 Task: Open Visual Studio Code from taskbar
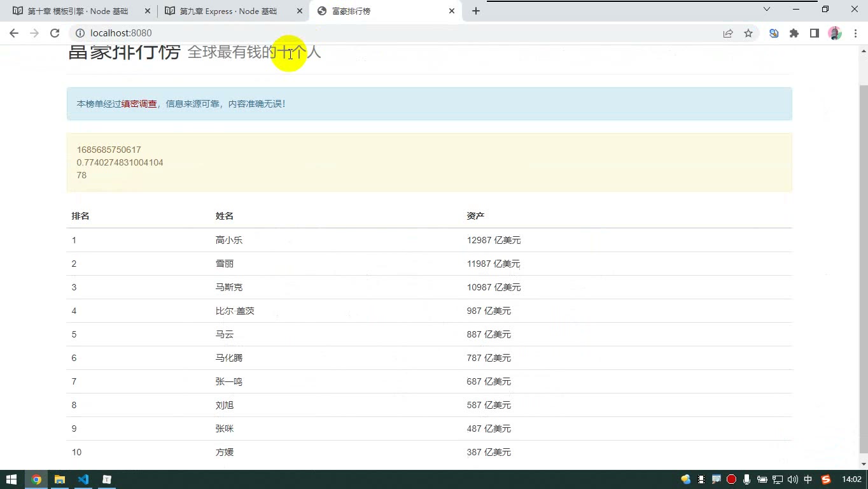[83, 479]
